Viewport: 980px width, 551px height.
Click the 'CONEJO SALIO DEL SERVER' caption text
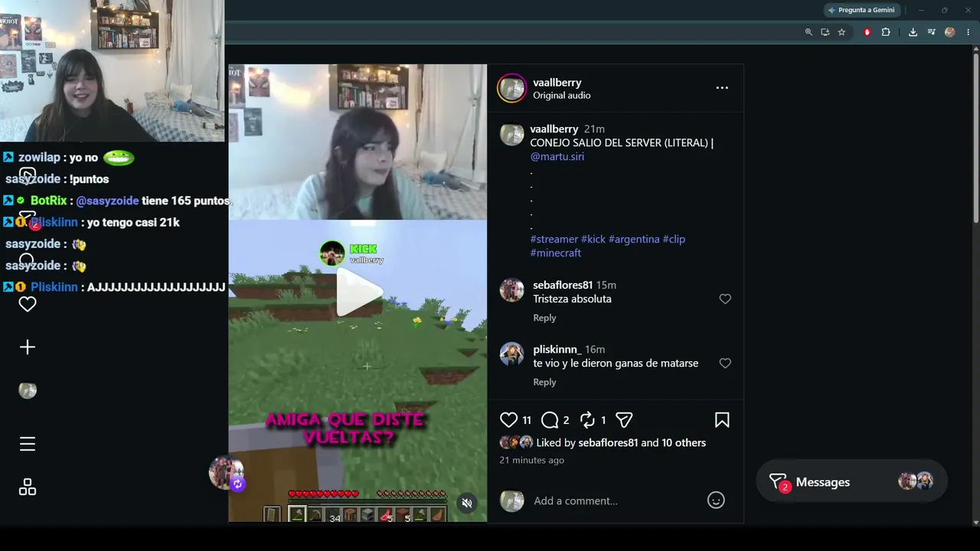tap(622, 143)
